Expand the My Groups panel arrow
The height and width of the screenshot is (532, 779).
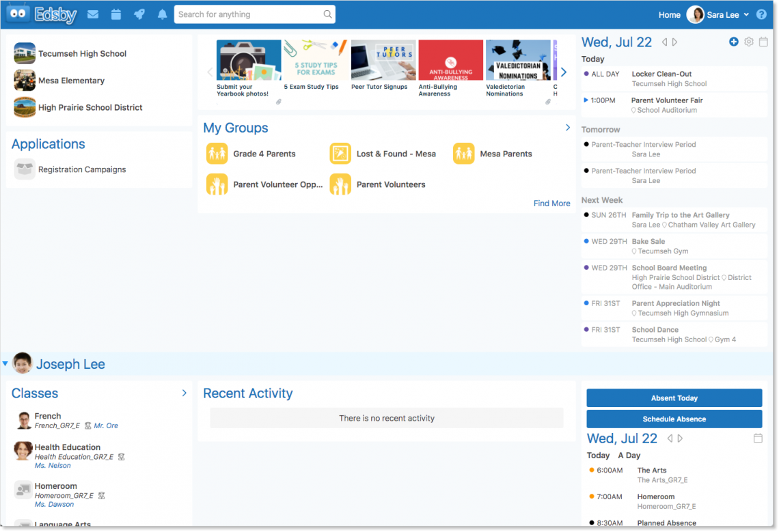567,128
